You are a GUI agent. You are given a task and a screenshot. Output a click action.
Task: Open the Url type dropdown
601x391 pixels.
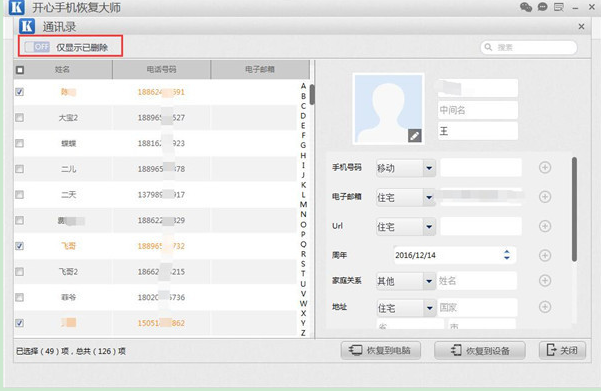(406, 227)
